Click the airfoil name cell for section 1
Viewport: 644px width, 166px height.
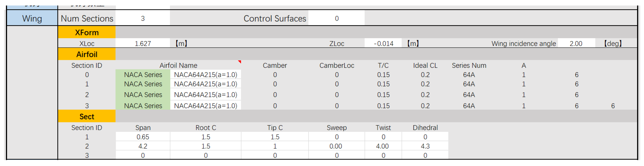pos(205,84)
